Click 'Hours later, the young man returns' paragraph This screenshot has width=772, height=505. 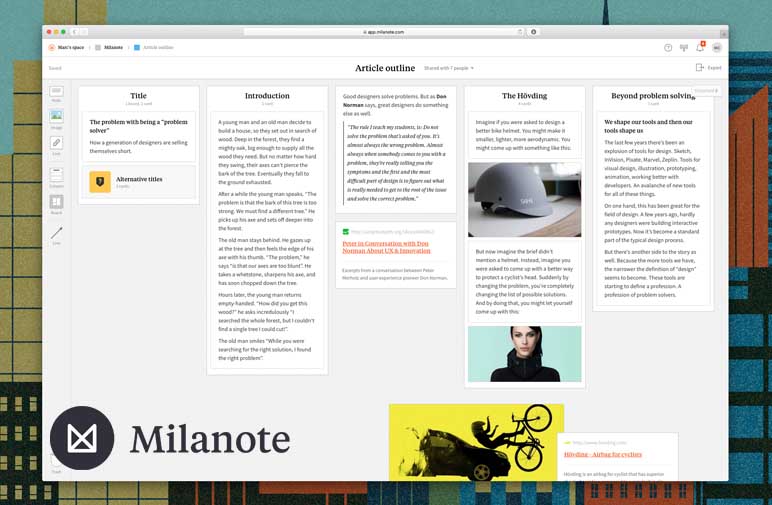point(266,312)
